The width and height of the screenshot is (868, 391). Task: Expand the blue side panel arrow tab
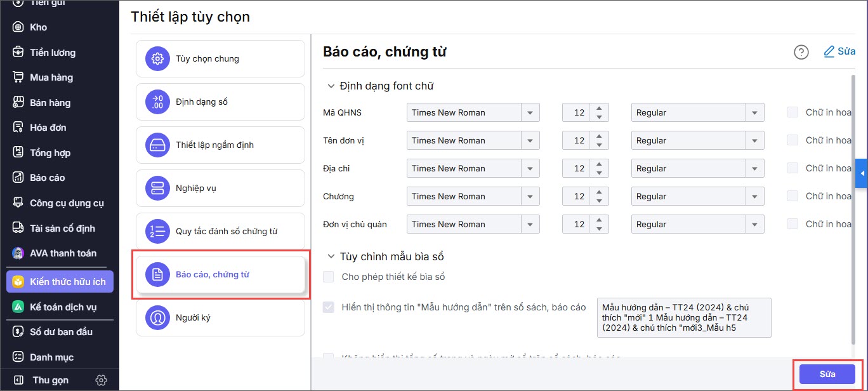point(862,173)
